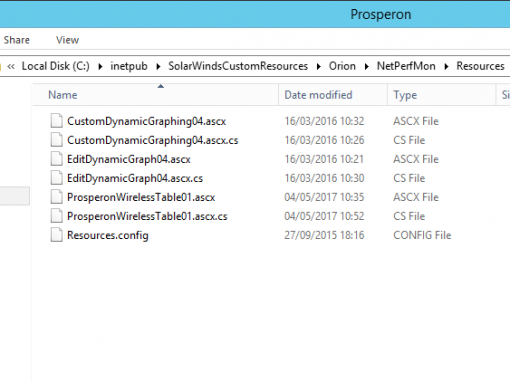Select file EditDynamicGraph04.ascx.cs

pos(135,178)
